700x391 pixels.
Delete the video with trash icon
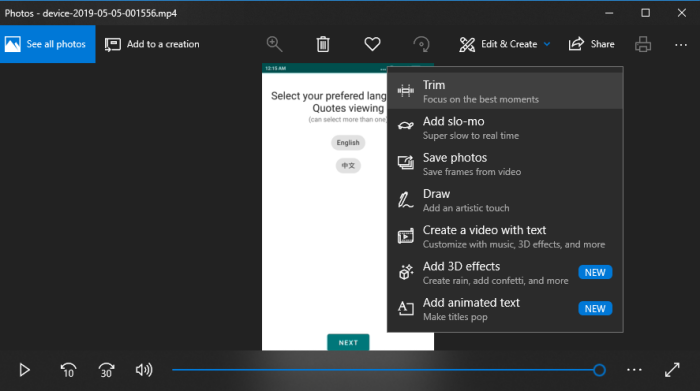pyautogui.click(x=323, y=44)
